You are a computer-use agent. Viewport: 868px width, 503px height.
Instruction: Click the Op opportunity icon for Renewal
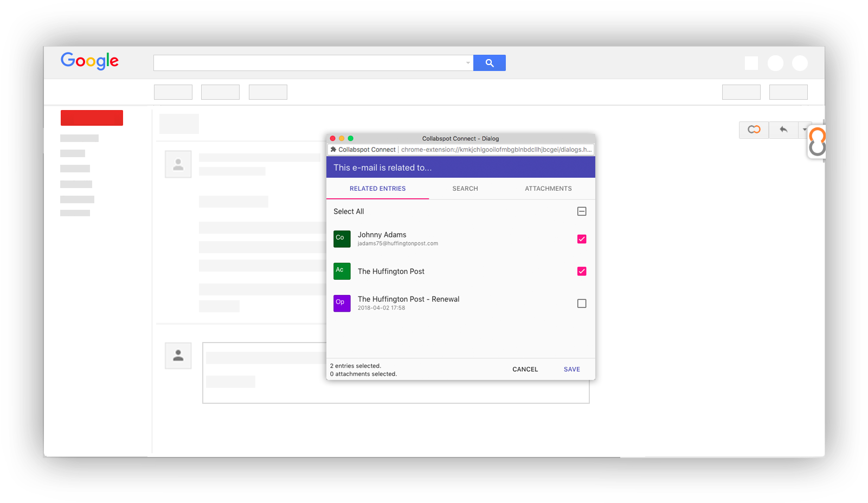[x=342, y=304]
